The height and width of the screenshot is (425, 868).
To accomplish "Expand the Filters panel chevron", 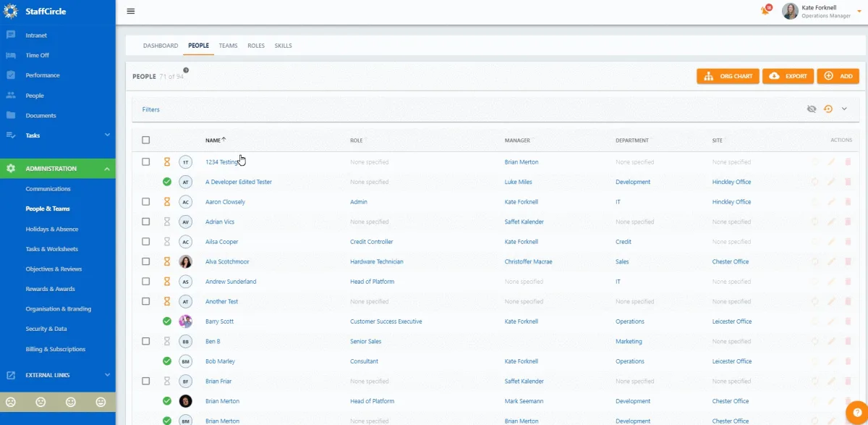I will pos(844,109).
